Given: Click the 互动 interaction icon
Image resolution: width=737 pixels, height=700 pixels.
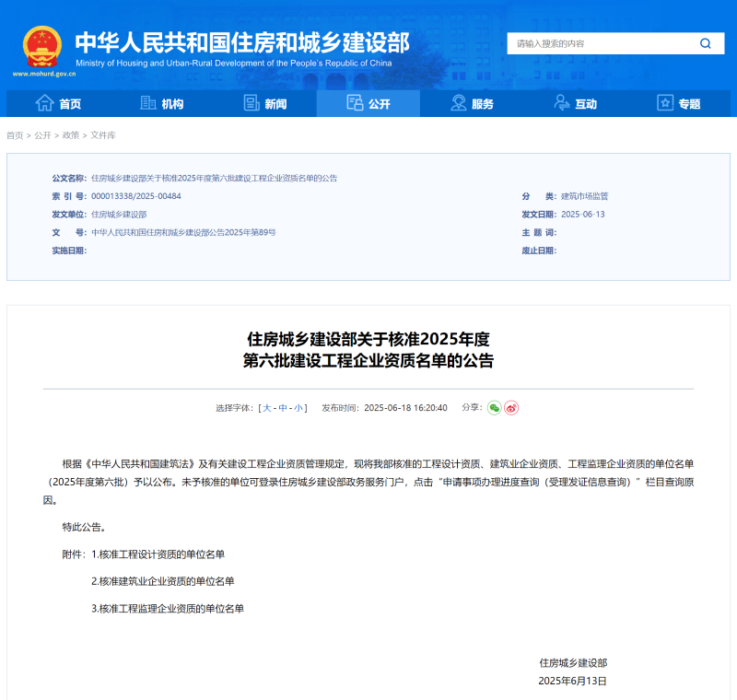Looking at the screenshot, I should (x=561, y=104).
